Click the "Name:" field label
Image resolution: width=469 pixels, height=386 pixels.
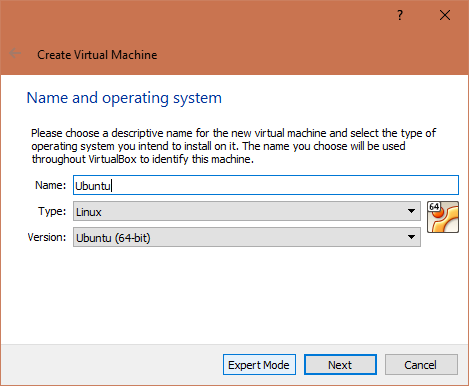[51, 185]
